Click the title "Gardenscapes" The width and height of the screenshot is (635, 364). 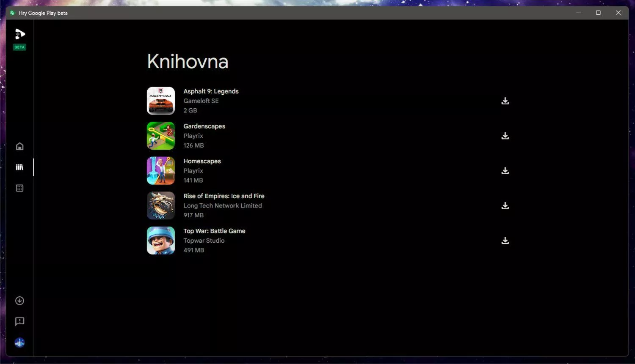point(204,126)
